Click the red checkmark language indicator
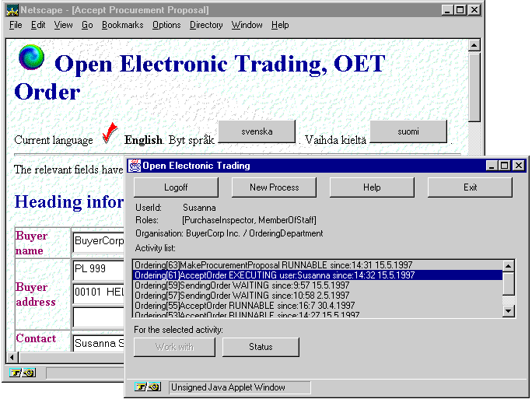This screenshot has width=532, height=399. [x=110, y=133]
